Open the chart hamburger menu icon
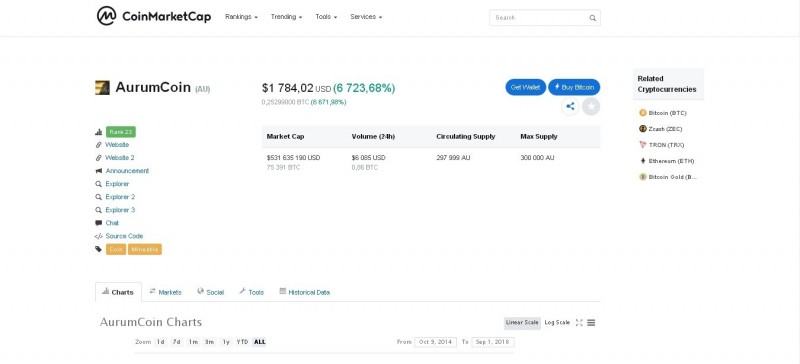Image resolution: width=800 pixels, height=364 pixels. point(591,323)
